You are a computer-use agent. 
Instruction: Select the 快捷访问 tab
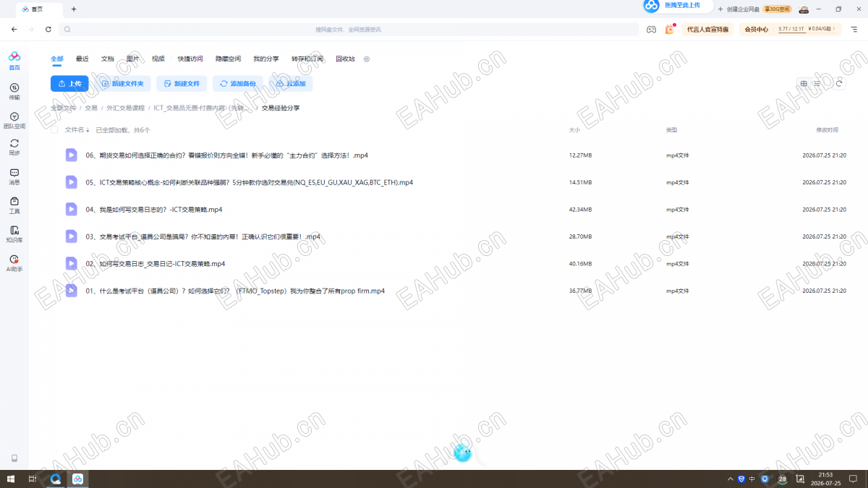pyautogui.click(x=190, y=59)
